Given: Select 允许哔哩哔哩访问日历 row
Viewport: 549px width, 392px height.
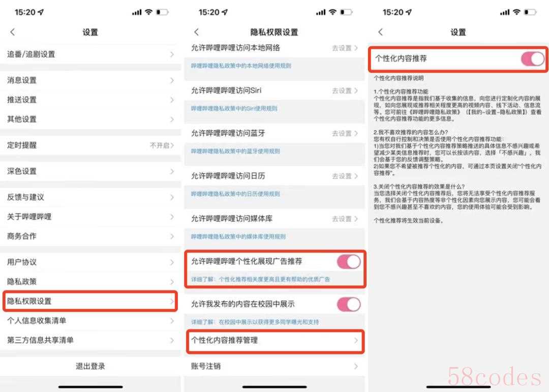Looking at the screenshot, I should [274, 176].
